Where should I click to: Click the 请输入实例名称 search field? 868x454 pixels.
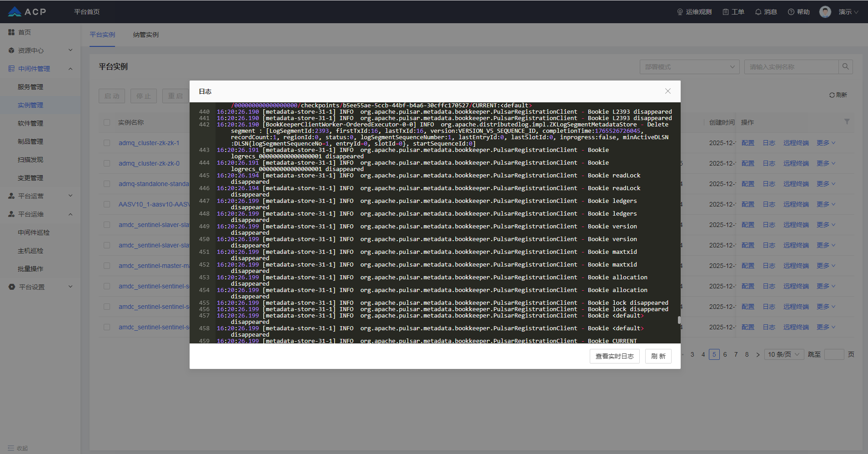click(792, 67)
